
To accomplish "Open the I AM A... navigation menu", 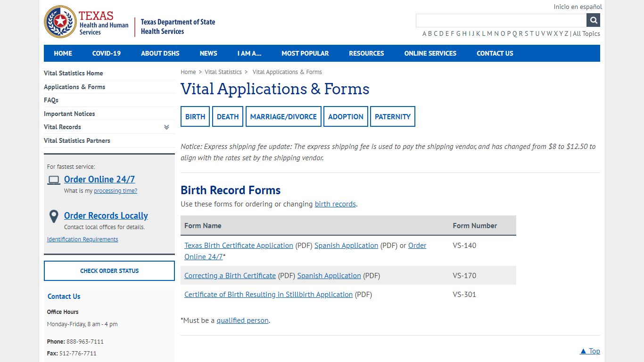I will point(249,53).
